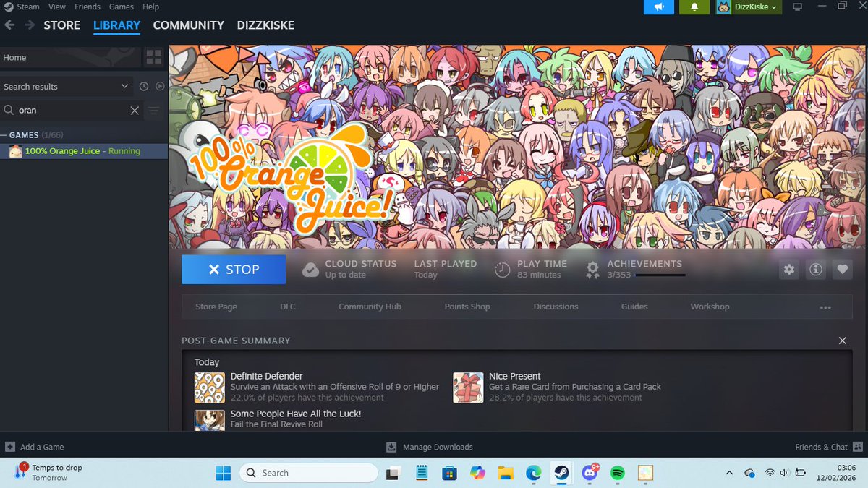Open the DIZZKISKE profile tab
Screen dimensions: 868x488
pyautogui.click(x=265, y=25)
